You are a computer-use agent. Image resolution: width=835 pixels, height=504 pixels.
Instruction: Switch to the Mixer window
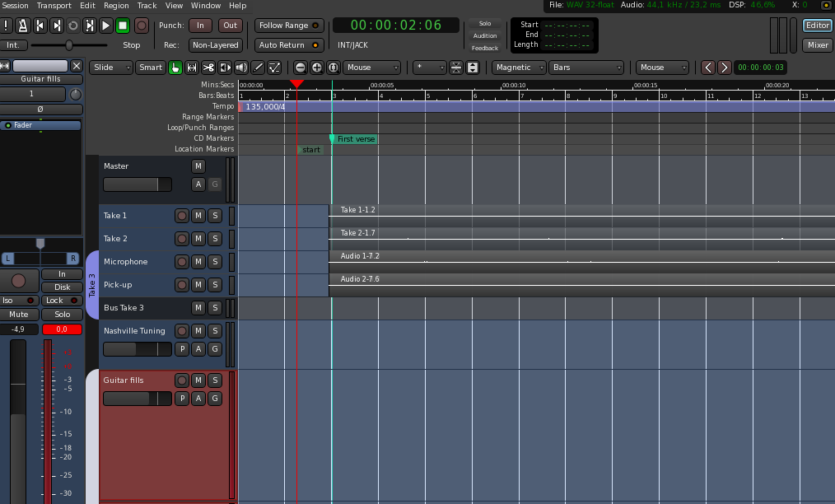click(x=817, y=45)
